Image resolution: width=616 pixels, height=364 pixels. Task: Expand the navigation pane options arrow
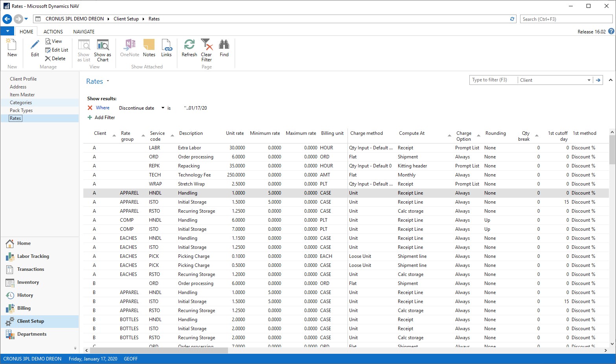tap(75, 348)
